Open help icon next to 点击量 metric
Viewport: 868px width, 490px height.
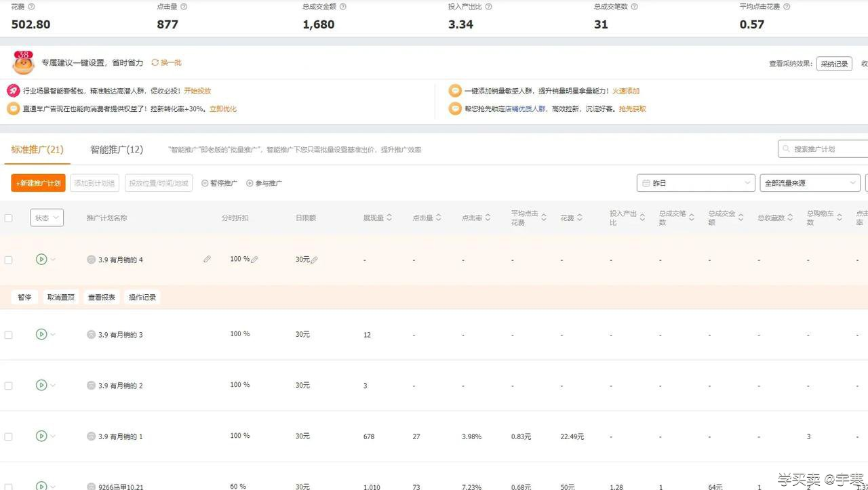click(184, 7)
